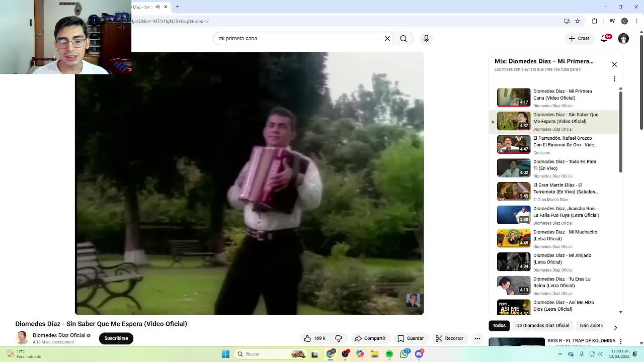Show more filter chips with arrow
The width and height of the screenshot is (644, 362).
coord(615,328)
